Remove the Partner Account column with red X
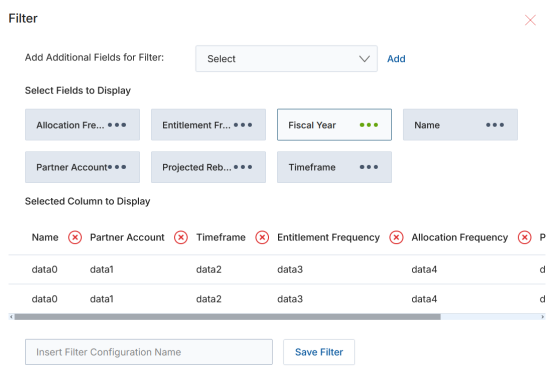This screenshot has width=551, height=376. pos(181,238)
